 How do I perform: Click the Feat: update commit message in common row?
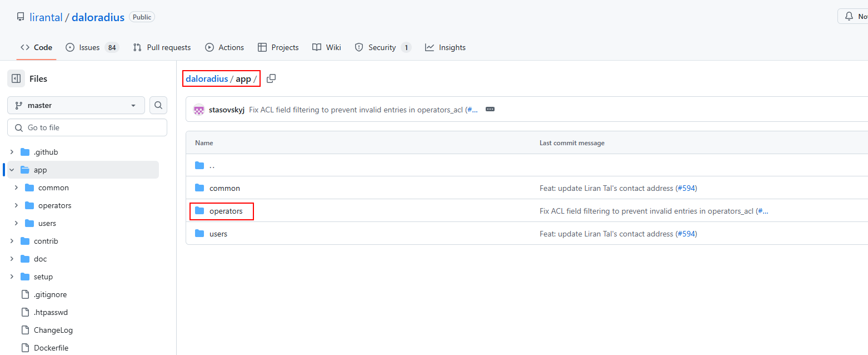[606, 188]
